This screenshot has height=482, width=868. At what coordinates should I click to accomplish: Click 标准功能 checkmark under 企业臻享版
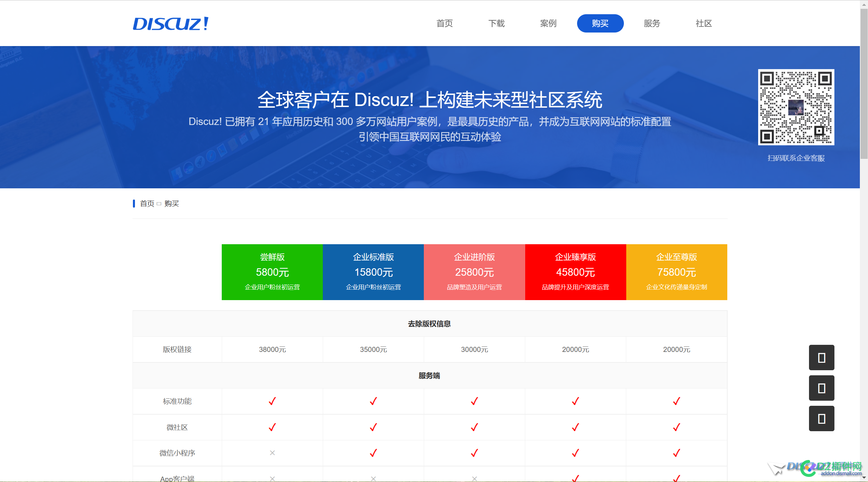pyautogui.click(x=575, y=401)
